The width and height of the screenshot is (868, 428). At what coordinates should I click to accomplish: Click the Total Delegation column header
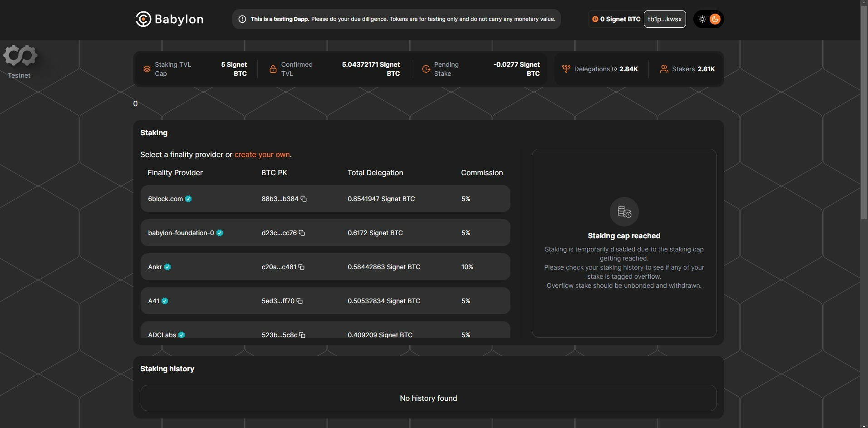coord(375,172)
